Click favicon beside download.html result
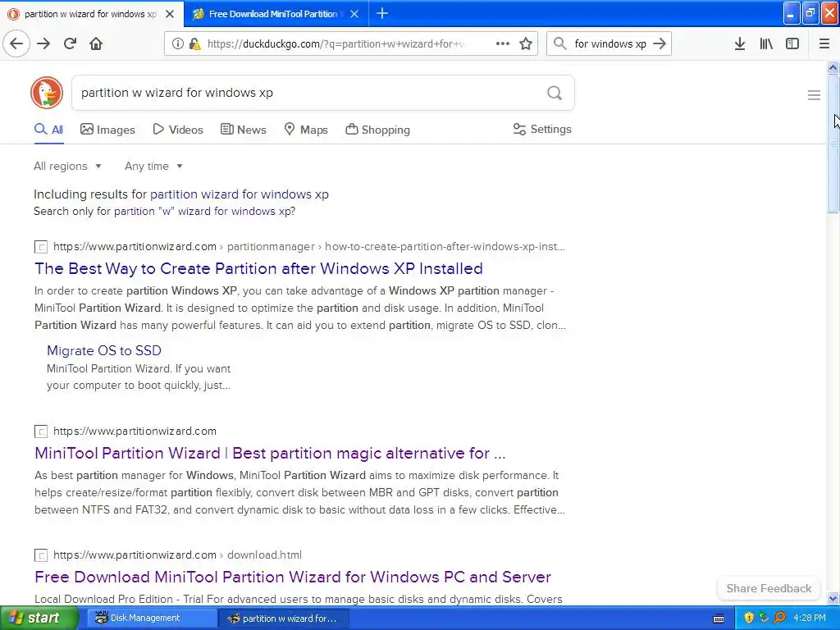Screen dimensions: 840x630 click(x=41, y=555)
